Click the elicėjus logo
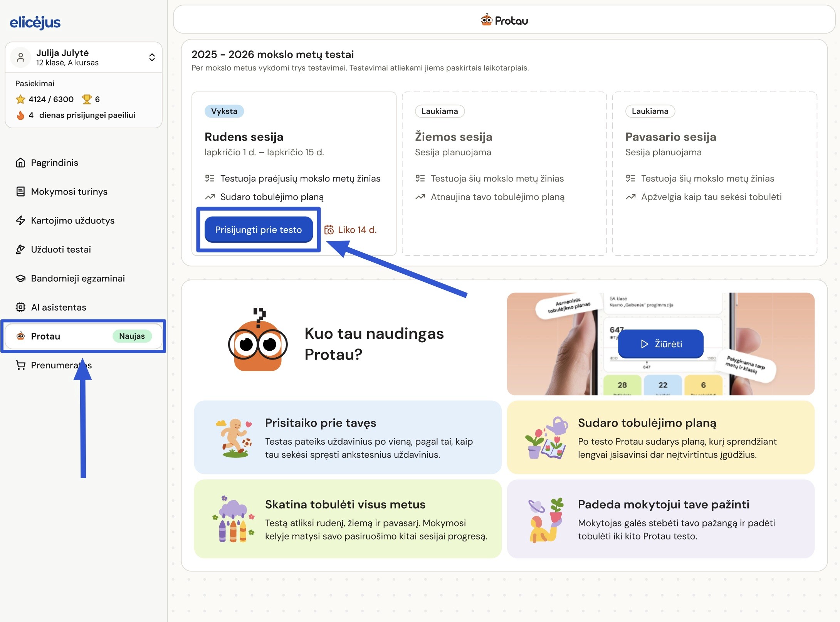This screenshot has width=840, height=622. [x=35, y=22]
